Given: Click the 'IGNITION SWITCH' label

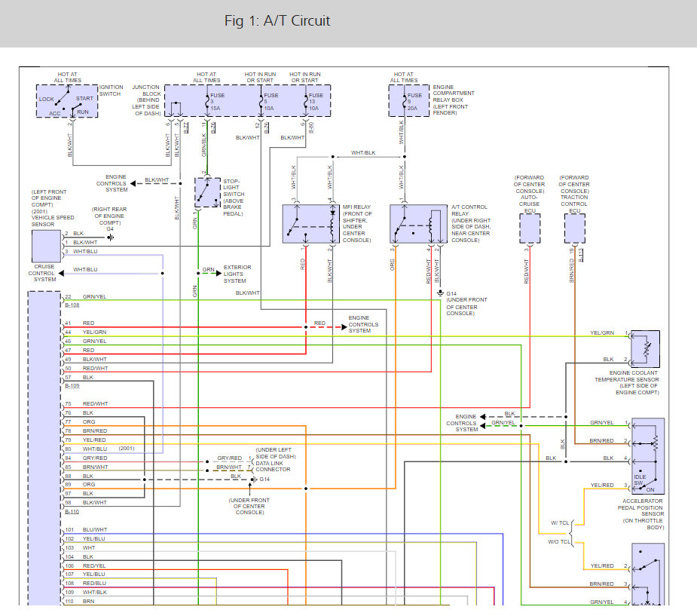Looking at the screenshot, I should (x=111, y=90).
